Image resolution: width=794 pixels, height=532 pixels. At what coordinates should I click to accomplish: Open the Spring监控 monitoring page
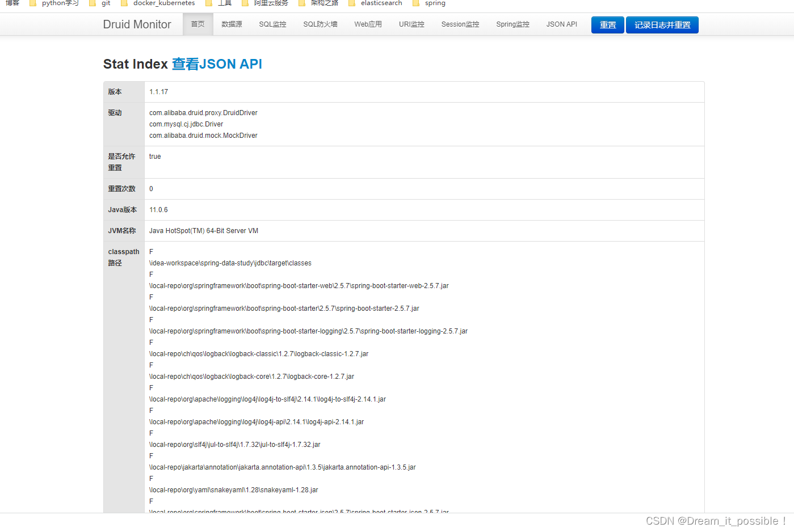click(512, 24)
